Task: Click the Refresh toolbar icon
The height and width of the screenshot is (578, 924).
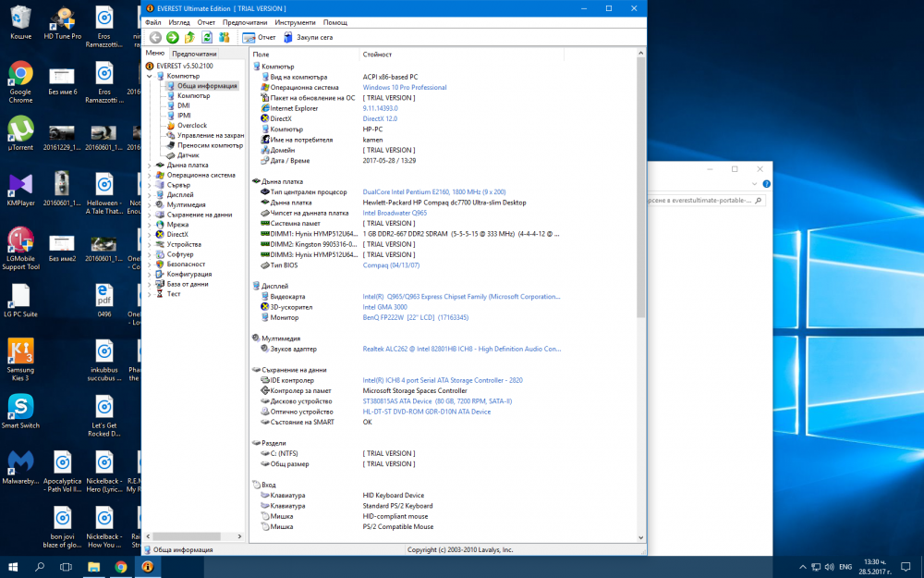Action: (x=207, y=38)
